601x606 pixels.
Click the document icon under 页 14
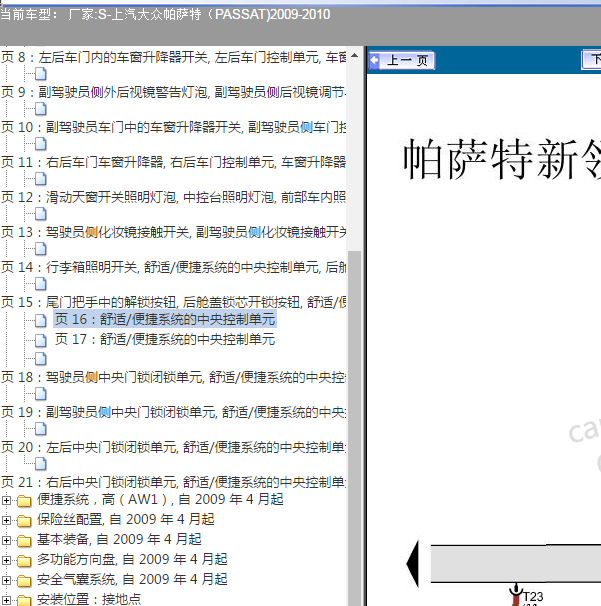tap(41, 284)
